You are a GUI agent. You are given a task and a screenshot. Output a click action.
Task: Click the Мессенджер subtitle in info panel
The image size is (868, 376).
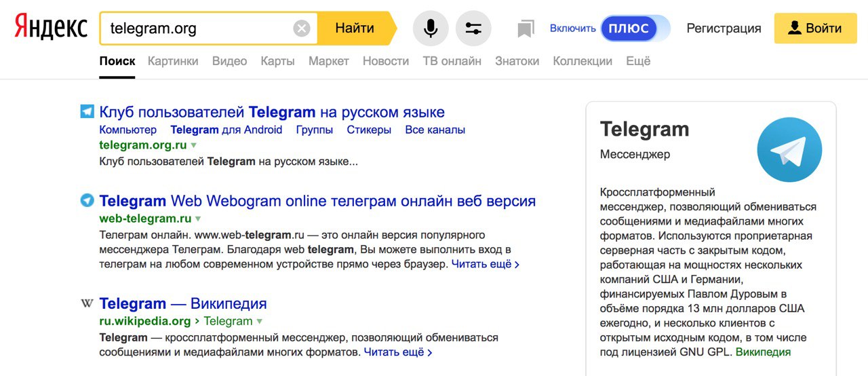pos(635,154)
